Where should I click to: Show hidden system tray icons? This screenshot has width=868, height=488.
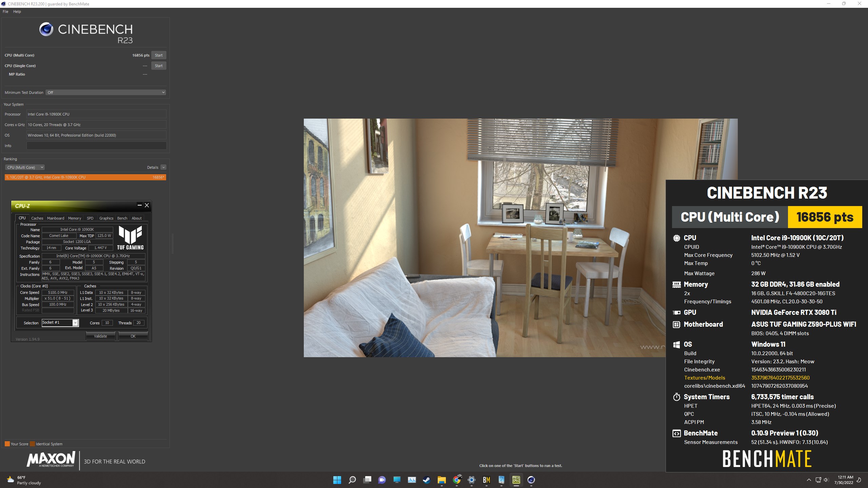pos(809,480)
